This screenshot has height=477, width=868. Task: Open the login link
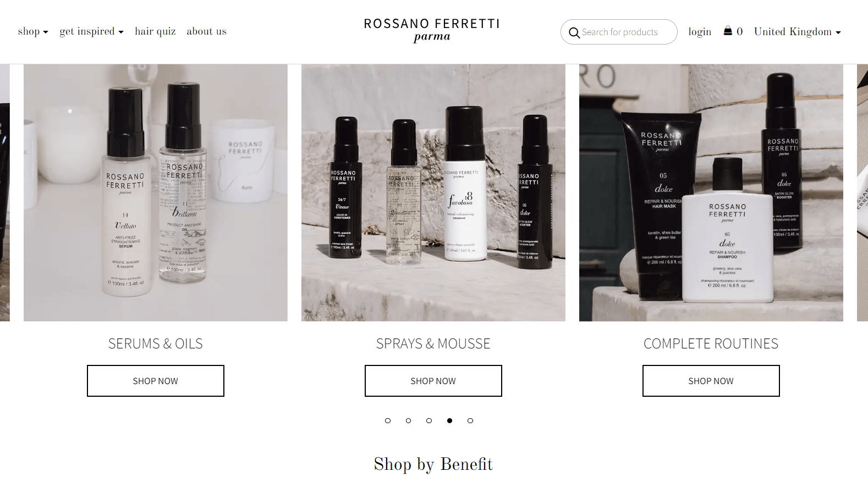[700, 32]
